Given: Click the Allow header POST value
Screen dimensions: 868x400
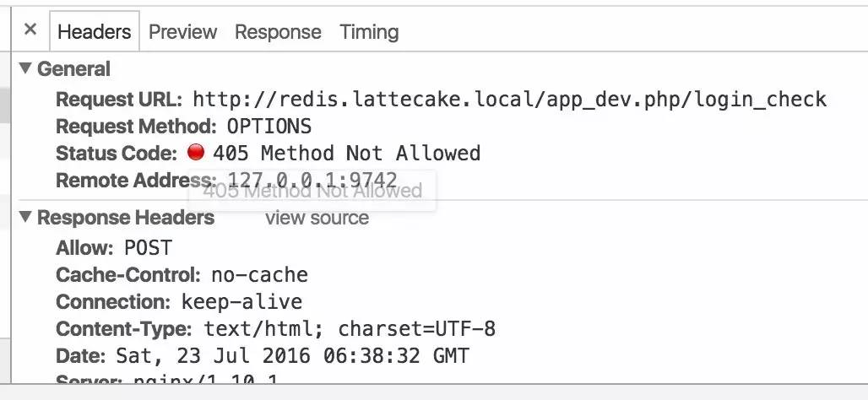Looking at the screenshot, I should point(148,247).
